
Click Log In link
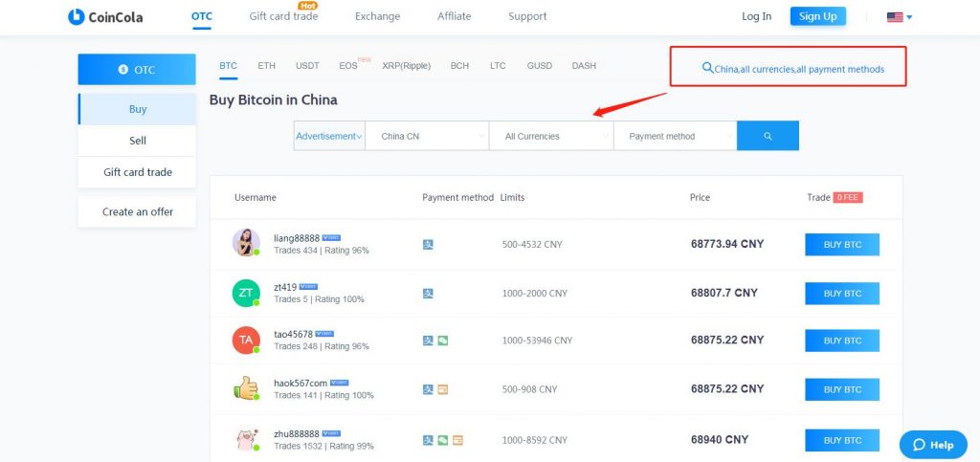pyautogui.click(x=756, y=16)
